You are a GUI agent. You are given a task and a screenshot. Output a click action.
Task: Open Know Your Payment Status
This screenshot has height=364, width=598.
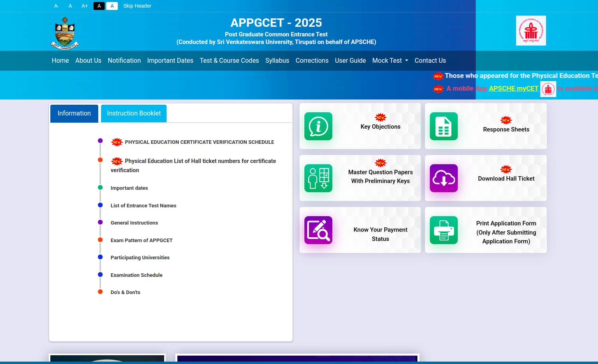tap(380, 234)
